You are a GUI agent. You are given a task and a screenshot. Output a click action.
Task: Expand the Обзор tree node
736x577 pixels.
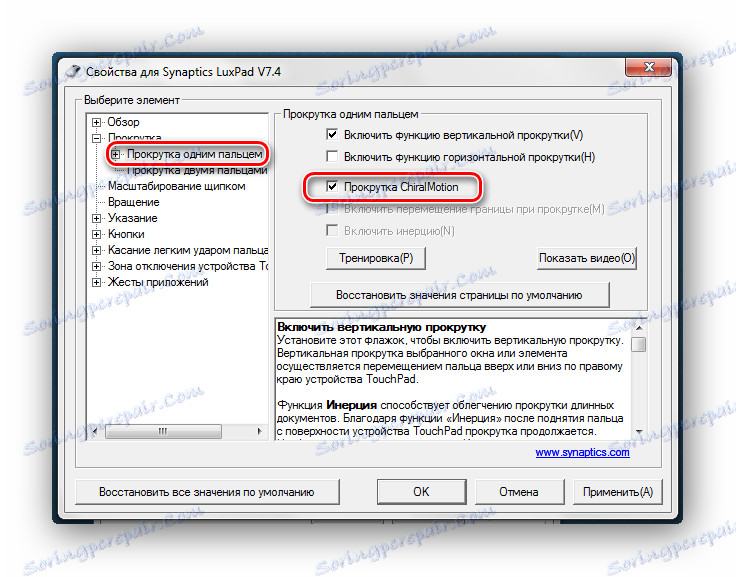point(96,123)
